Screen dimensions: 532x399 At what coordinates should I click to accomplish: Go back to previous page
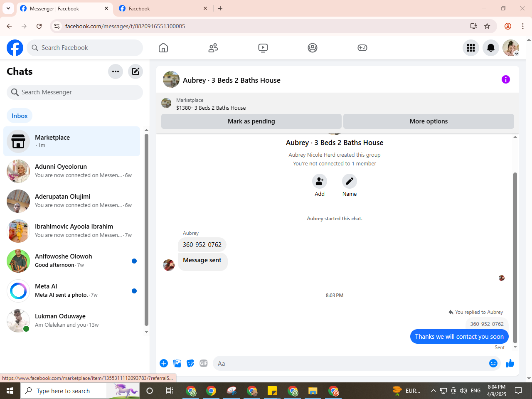tap(9, 26)
